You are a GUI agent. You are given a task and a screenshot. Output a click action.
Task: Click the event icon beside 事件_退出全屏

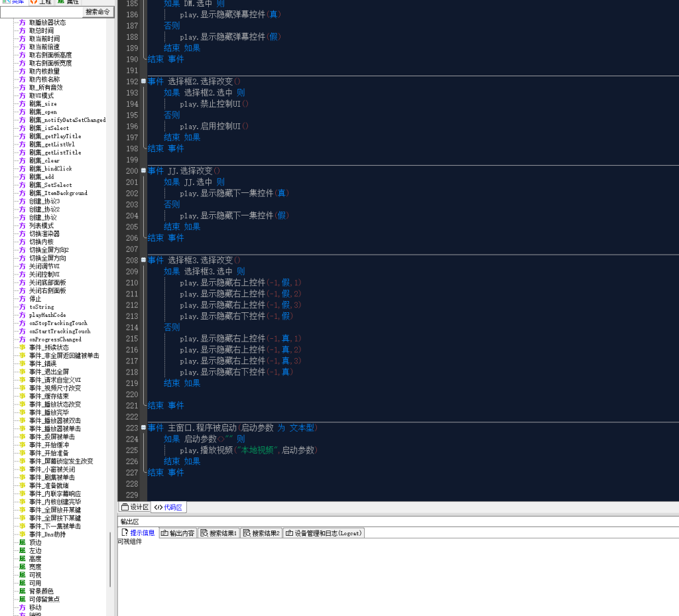point(22,372)
